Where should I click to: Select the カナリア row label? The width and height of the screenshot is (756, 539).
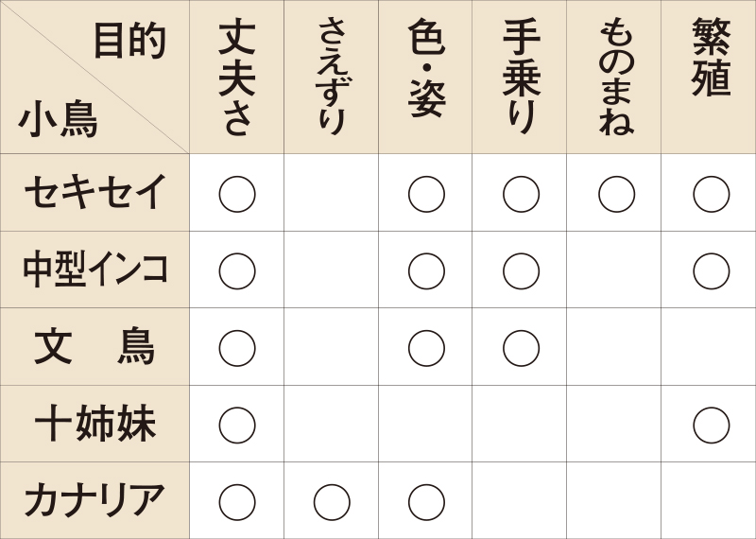point(94,501)
